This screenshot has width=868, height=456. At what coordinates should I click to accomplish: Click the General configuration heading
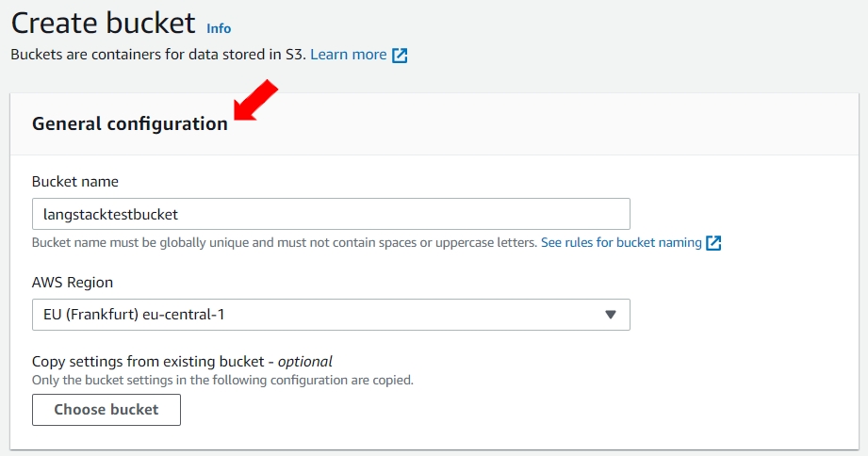click(x=130, y=124)
